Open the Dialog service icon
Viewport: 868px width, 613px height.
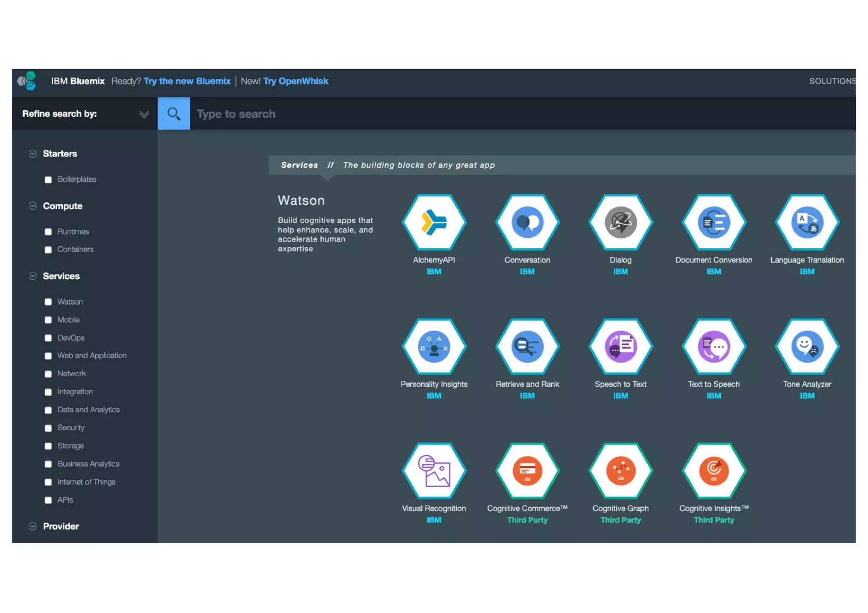[x=620, y=222]
